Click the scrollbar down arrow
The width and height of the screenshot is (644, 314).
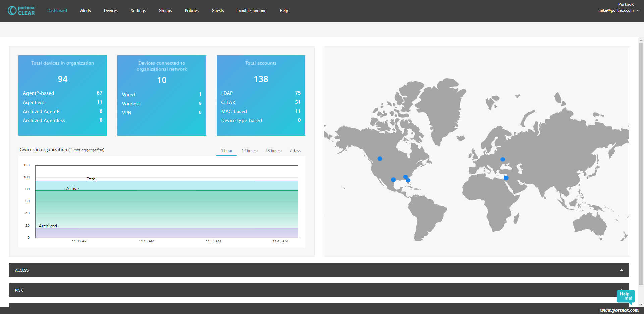point(641,304)
